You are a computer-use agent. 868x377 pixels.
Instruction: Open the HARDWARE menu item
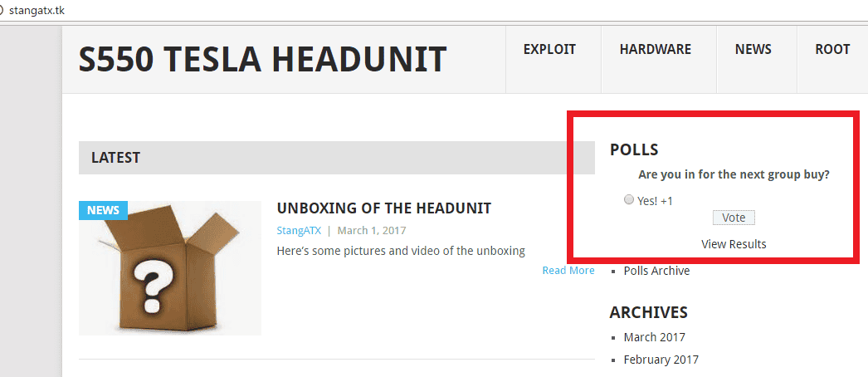point(656,50)
